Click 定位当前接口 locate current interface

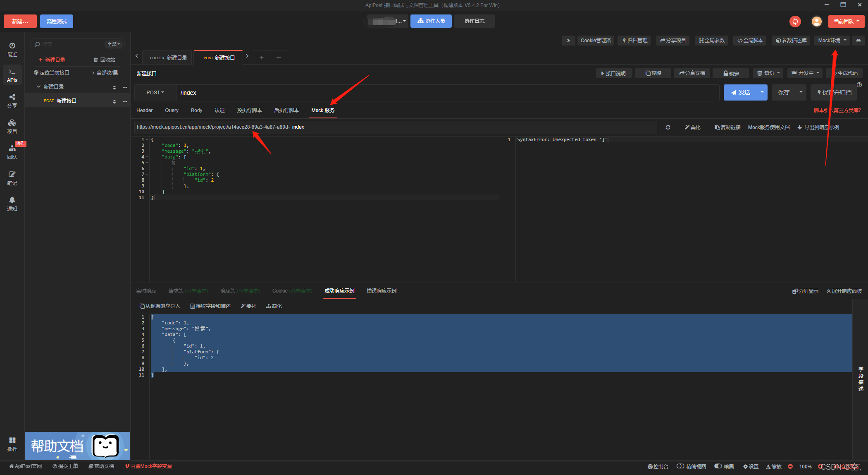(x=52, y=73)
